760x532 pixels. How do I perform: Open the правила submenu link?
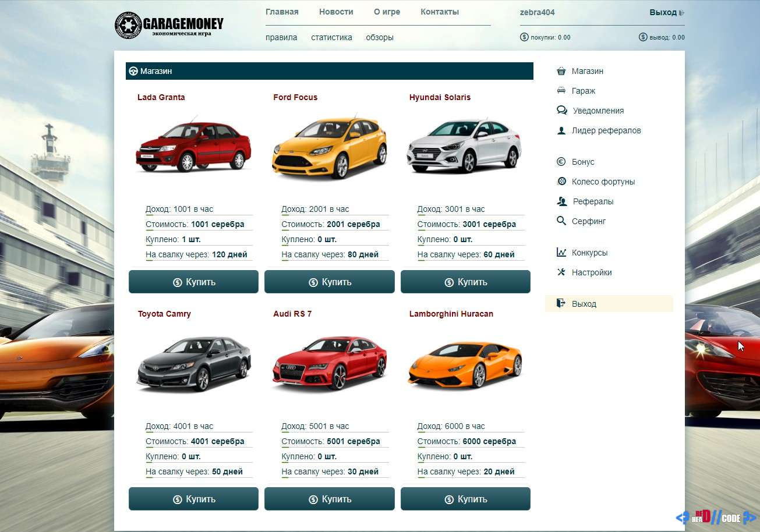coord(281,37)
